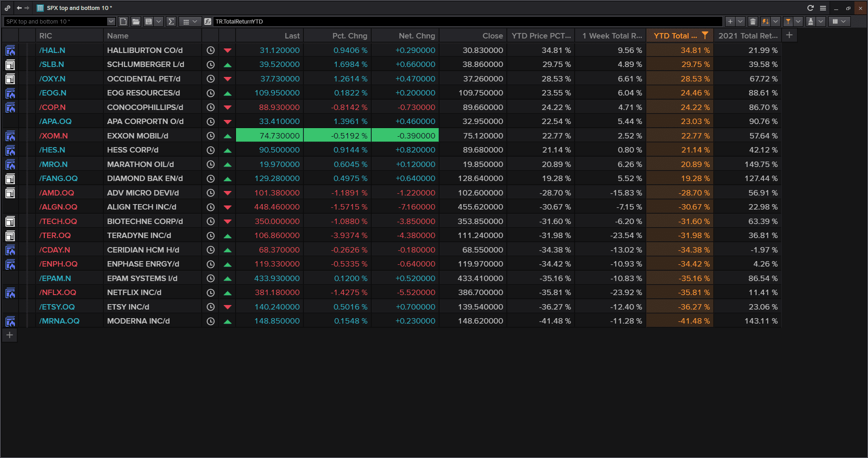Click the 1 Week Total R... column header
The height and width of the screenshot is (458, 868).
(x=611, y=36)
